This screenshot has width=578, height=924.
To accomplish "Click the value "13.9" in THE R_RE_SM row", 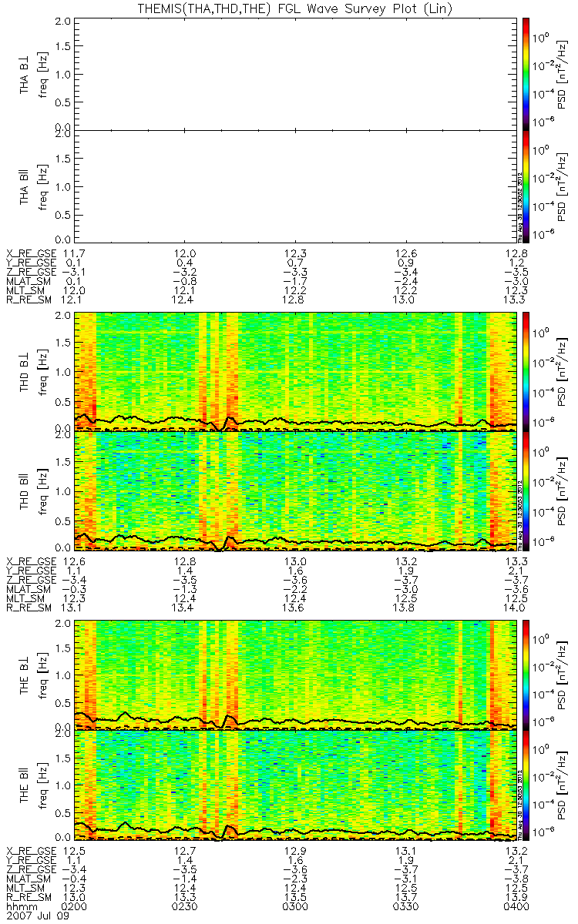I will click(x=516, y=897).
